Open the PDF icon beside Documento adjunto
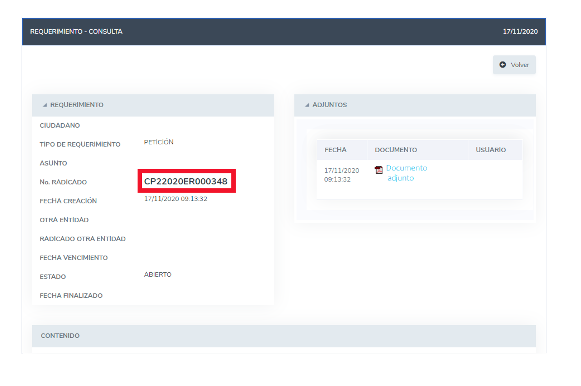581x386 pixels. click(x=379, y=170)
